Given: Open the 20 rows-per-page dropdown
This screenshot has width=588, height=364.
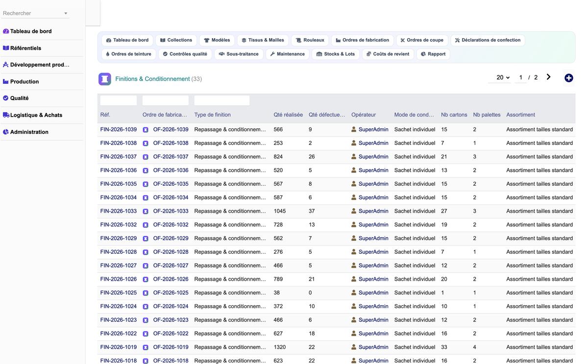Looking at the screenshot, I should coord(500,77).
